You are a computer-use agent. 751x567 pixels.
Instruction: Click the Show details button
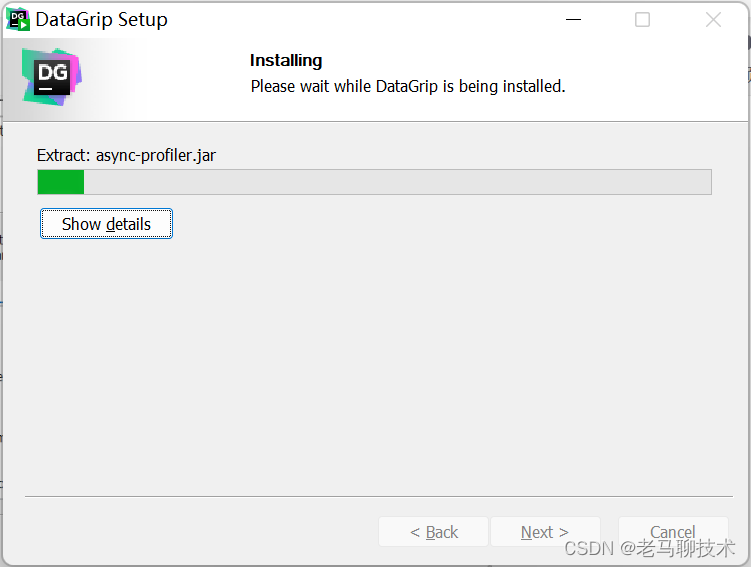[106, 224]
